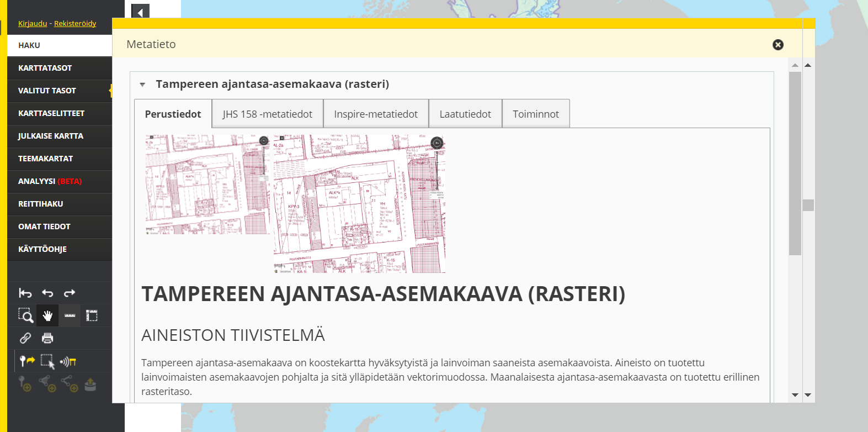This screenshot has width=868, height=432.
Task: Open the REITTIHAKU menu
Action: [60, 204]
